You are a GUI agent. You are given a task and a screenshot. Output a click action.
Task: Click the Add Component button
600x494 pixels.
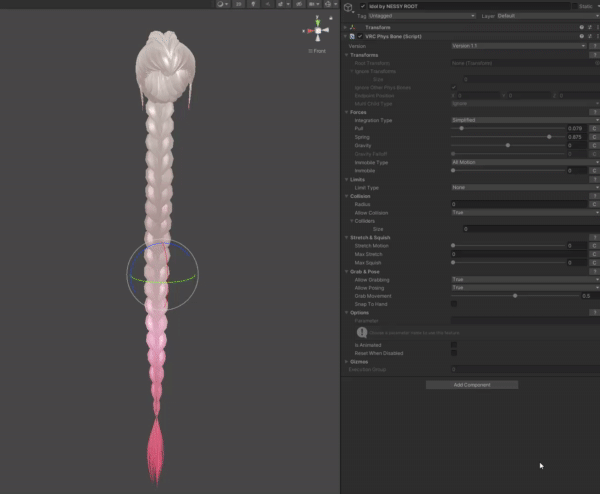click(x=472, y=385)
